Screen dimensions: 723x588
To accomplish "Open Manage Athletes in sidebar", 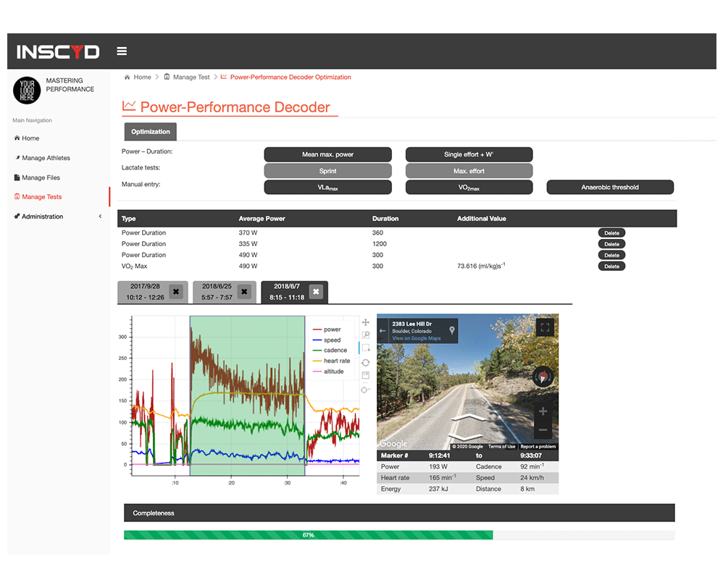I will click(46, 158).
